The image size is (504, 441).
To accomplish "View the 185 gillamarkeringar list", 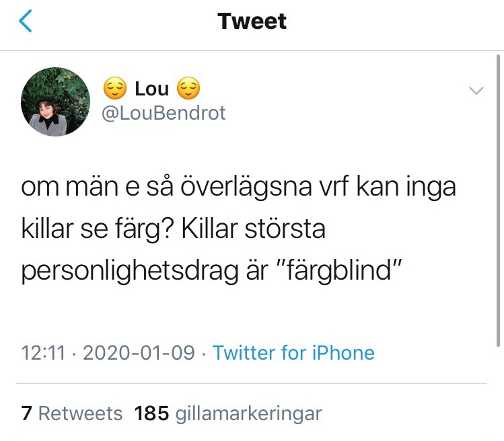I will pyautogui.click(x=228, y=413).
